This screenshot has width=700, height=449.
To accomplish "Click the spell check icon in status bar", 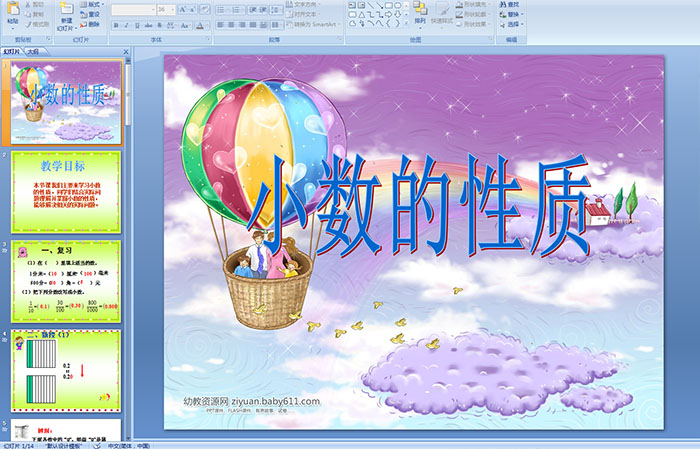I will [x=97, y=445].
